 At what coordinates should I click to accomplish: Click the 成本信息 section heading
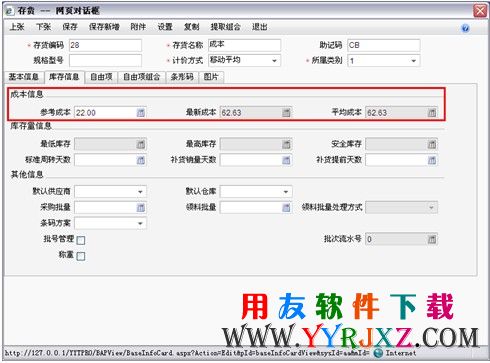(x=27, y=94)
